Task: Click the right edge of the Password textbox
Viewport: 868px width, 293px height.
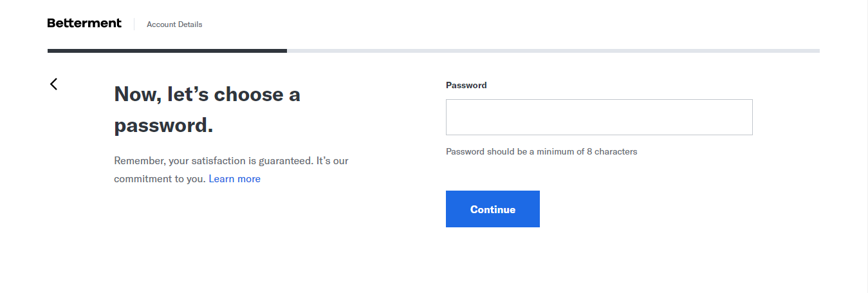Action: [749, 117]
